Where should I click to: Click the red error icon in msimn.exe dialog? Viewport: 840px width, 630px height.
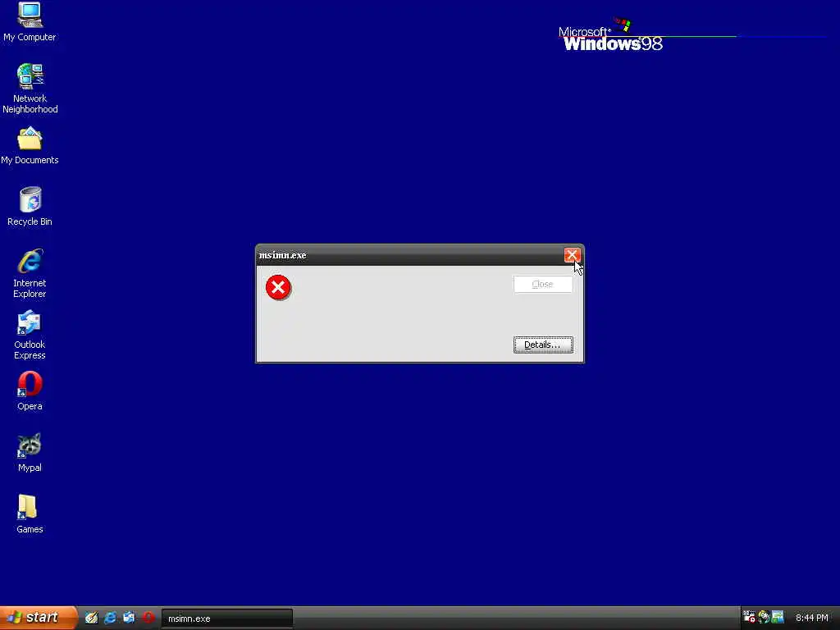pos(278,288)
